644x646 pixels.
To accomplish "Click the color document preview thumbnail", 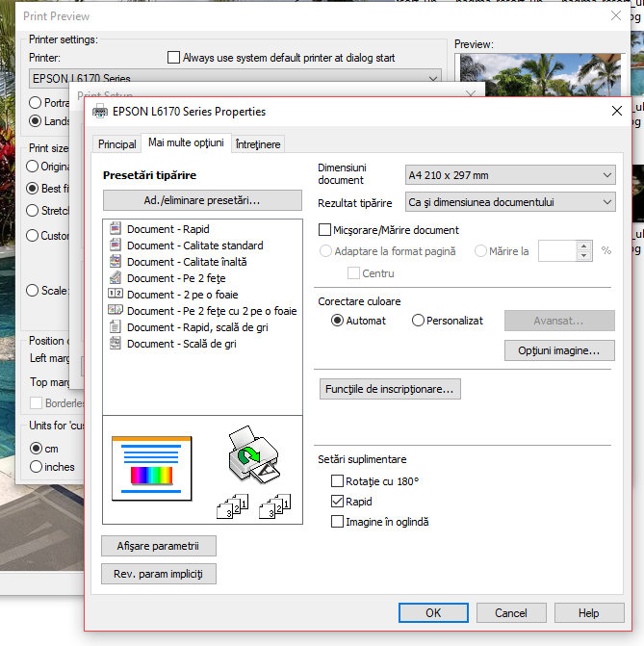I will [x=152, y=469].
